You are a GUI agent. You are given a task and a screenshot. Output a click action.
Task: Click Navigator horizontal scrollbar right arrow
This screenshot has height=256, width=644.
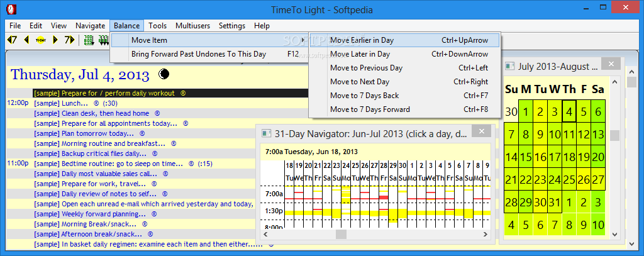[486, 234]
